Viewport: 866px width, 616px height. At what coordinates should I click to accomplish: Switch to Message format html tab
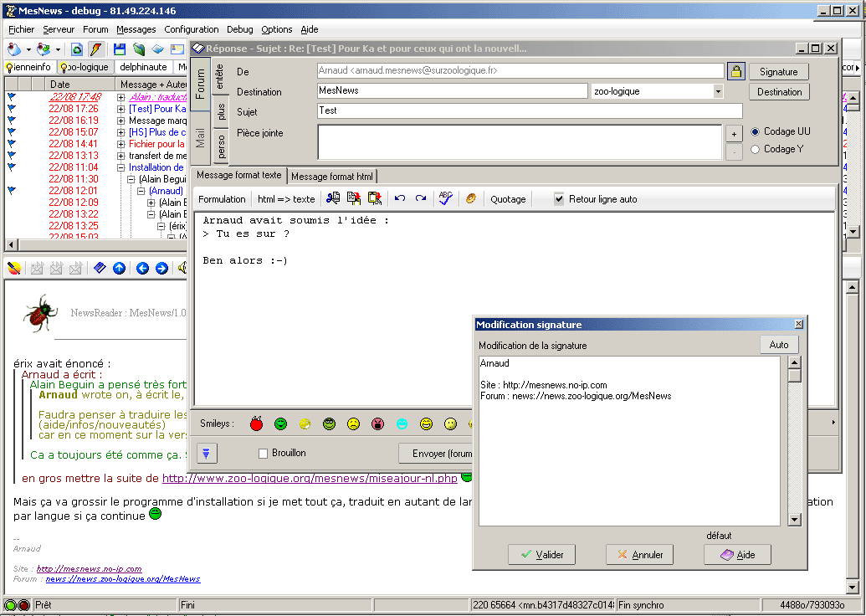pyautogui.click(x=332, y=177)
